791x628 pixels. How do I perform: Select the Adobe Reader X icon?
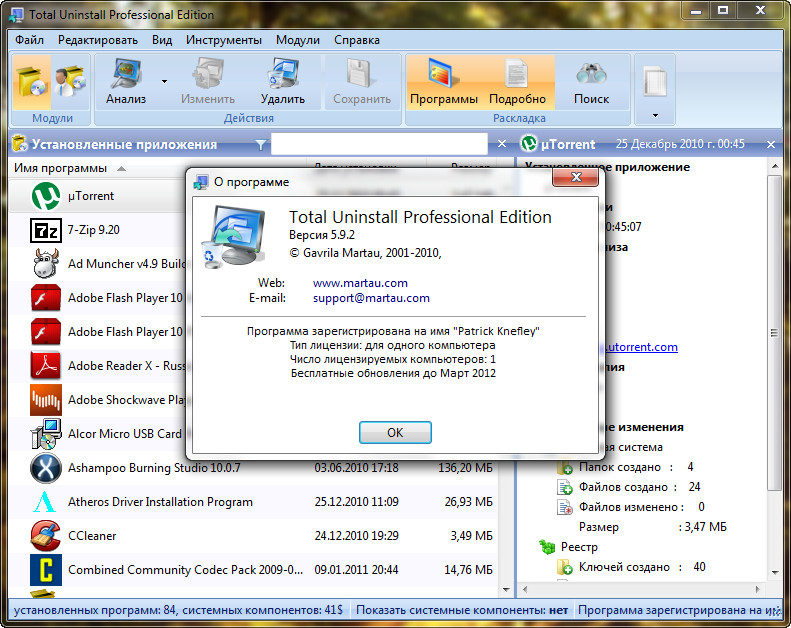(46, 365)
